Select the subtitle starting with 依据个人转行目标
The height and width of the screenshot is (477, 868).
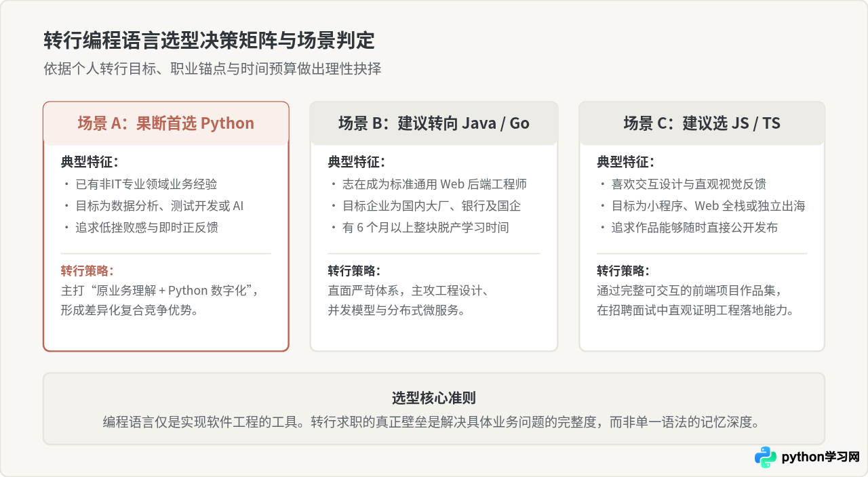coord(212,69)
